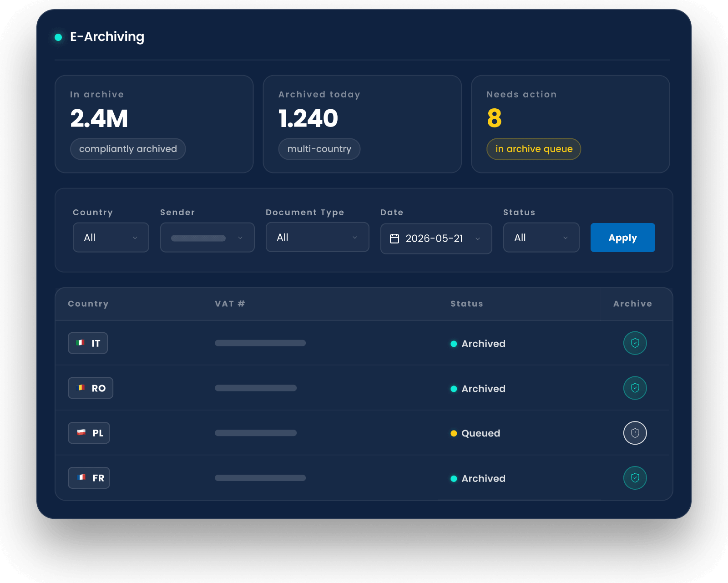Click the 1.240 archived today value

point(308,118)
